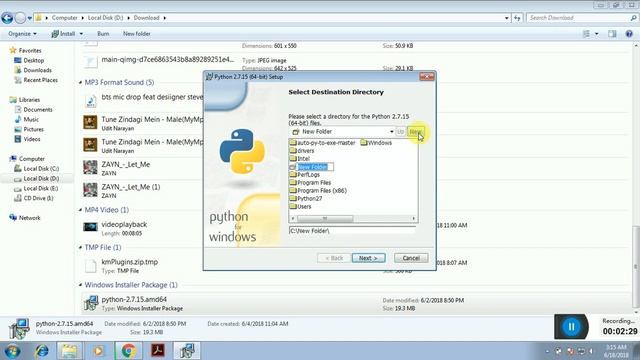Collapse the TMP File group
Viewport: 640px width, 360px height.
click(x=80, y=247)
